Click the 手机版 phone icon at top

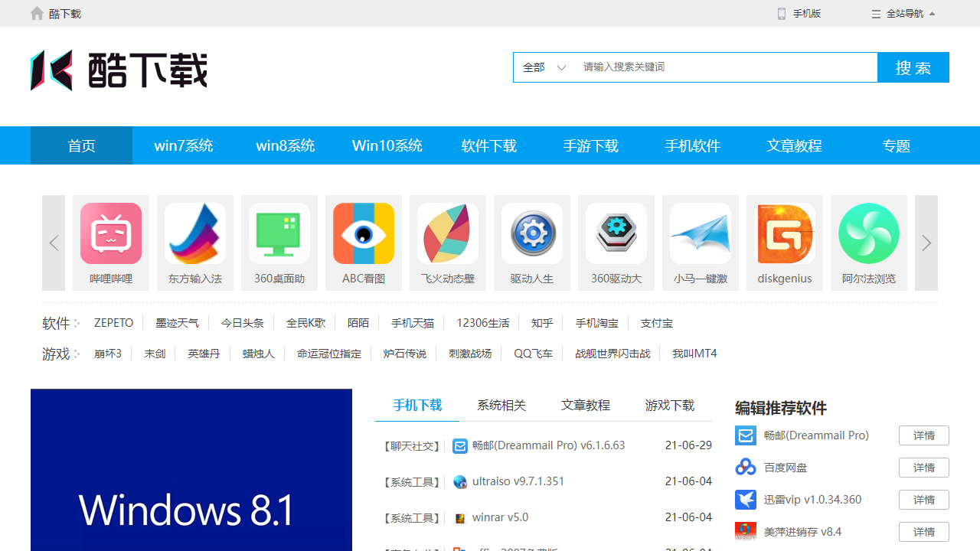click(781, 13)
